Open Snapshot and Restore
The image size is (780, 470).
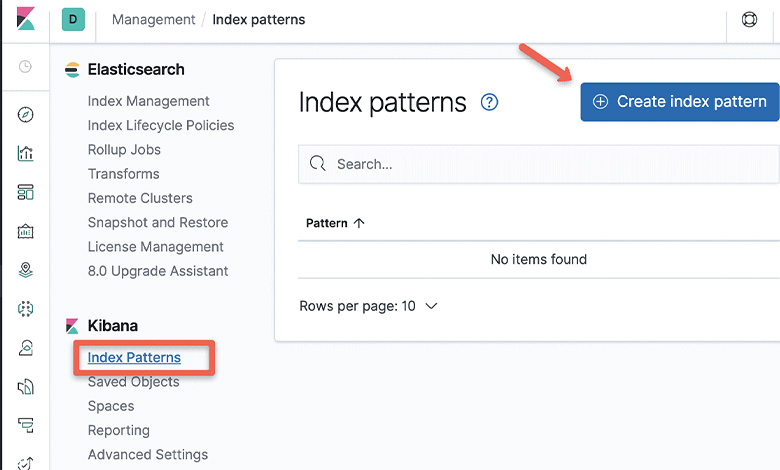158,222
